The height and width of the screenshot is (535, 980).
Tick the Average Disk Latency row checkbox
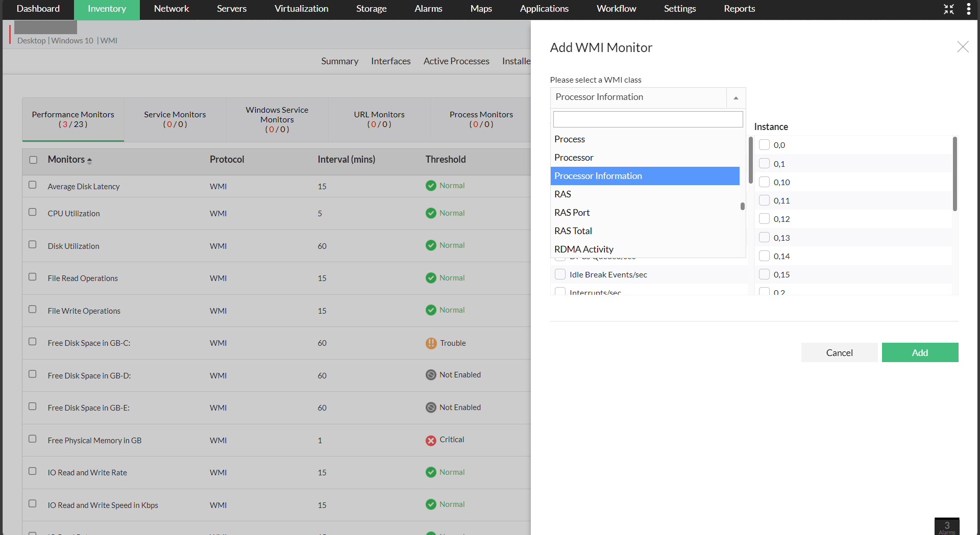(x=33, y=185)
